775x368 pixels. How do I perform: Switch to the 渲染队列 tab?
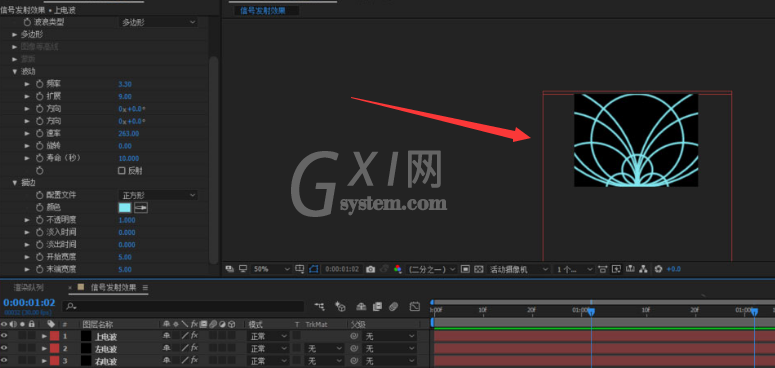tap(29, 287)
